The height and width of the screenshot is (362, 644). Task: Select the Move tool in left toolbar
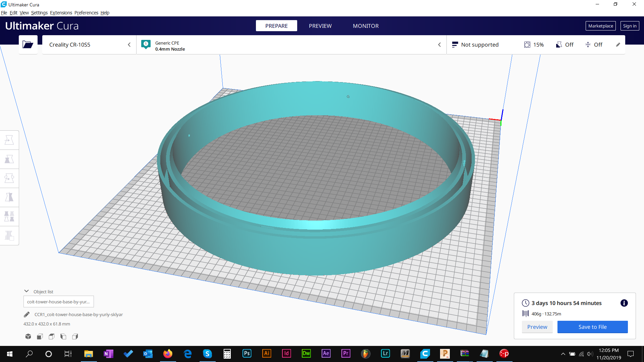[x=9, y=140]
